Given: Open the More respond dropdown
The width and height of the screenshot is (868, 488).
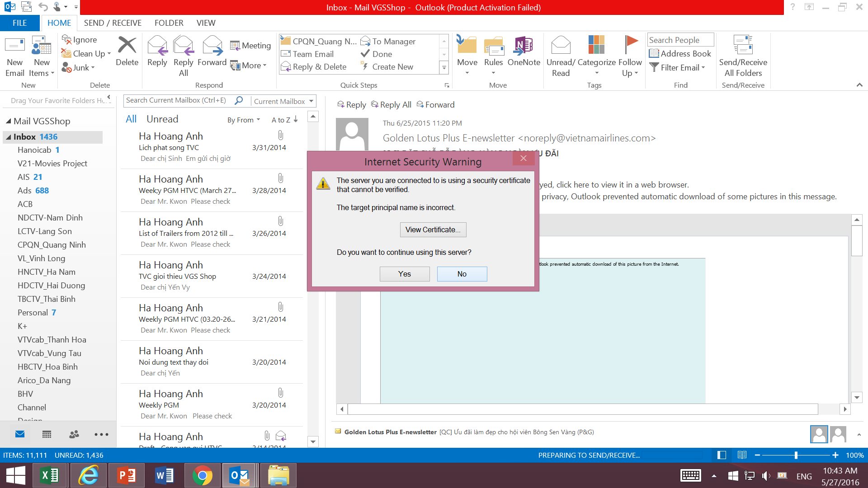Looking at the screenshot, I should (x=248, y=66).
